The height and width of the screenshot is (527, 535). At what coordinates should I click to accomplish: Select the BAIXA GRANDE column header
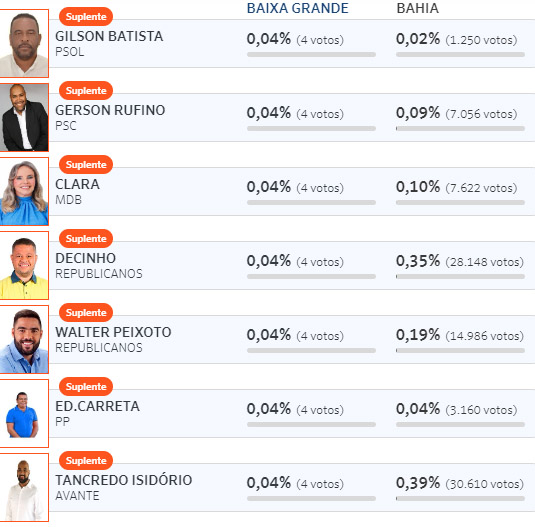tap(298, 8)
